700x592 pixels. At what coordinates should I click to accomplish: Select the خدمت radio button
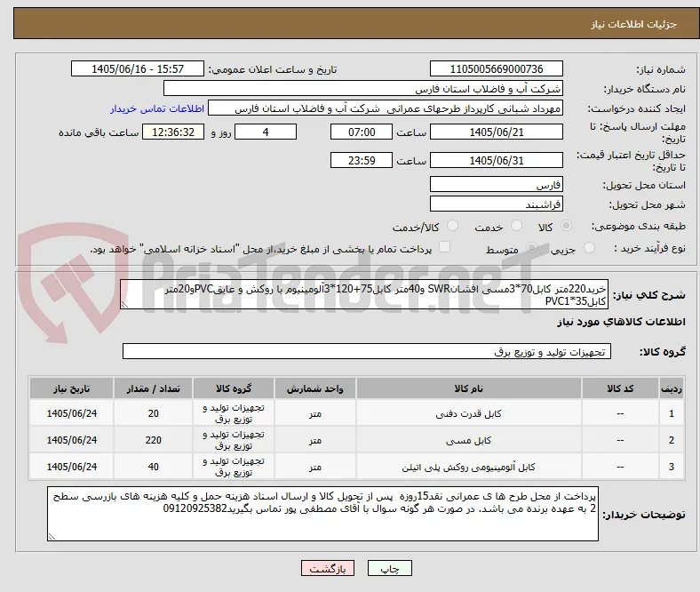coord(516,226)
